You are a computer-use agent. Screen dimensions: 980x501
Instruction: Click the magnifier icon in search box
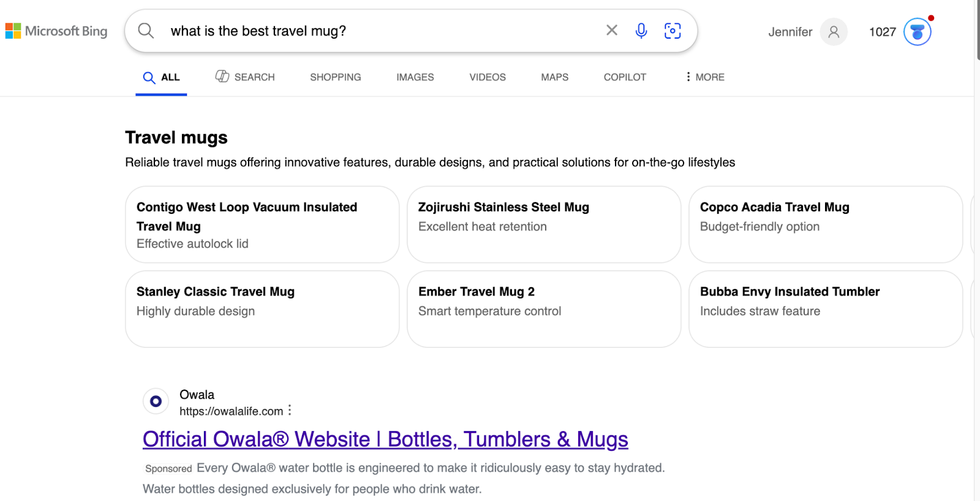[x=146, y=31]
